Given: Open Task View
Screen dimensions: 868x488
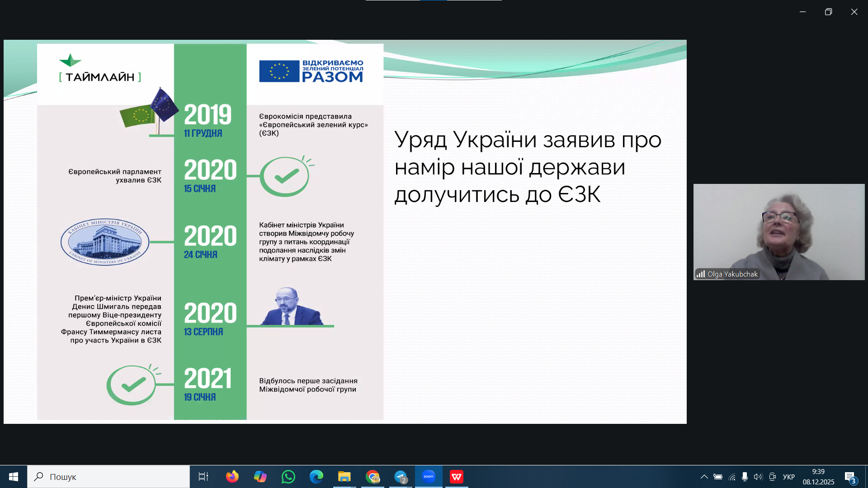Looking at the screenshot, I should click(x=203, y=477).
